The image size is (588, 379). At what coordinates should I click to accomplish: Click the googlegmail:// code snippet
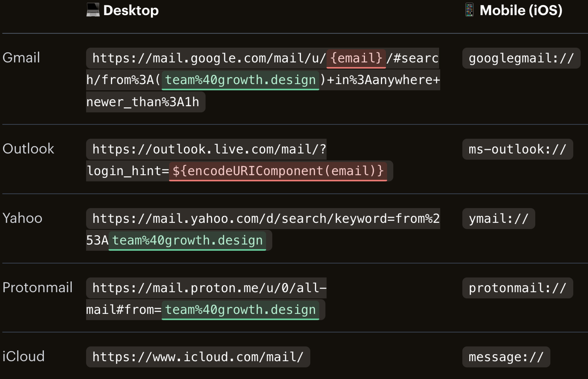click(521, 58)
